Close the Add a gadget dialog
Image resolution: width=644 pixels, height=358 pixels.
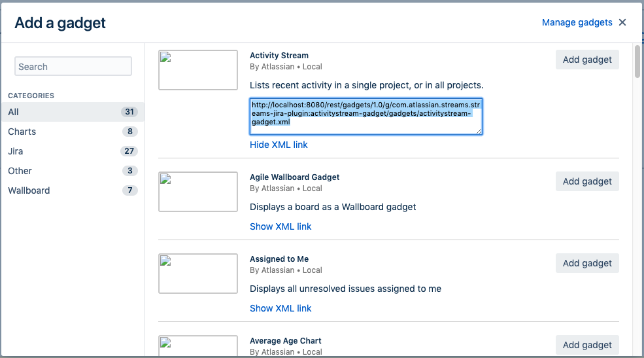[622, 22]
